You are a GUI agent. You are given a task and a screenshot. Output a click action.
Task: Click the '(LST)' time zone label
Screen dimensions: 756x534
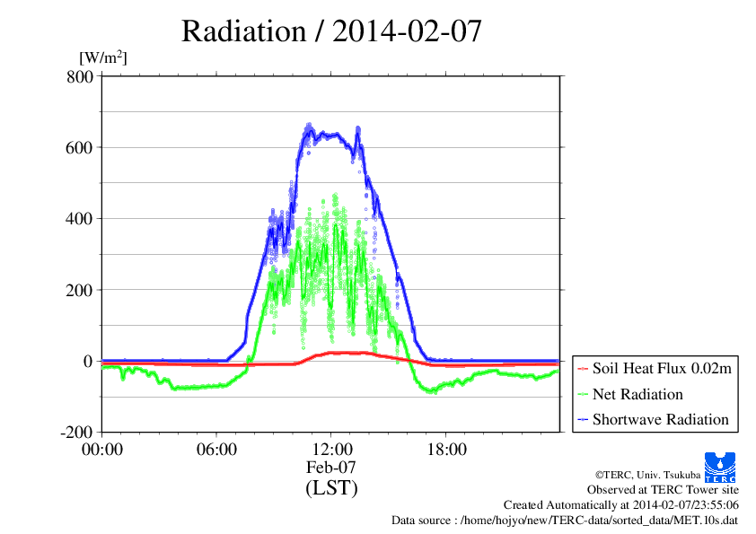331,487
